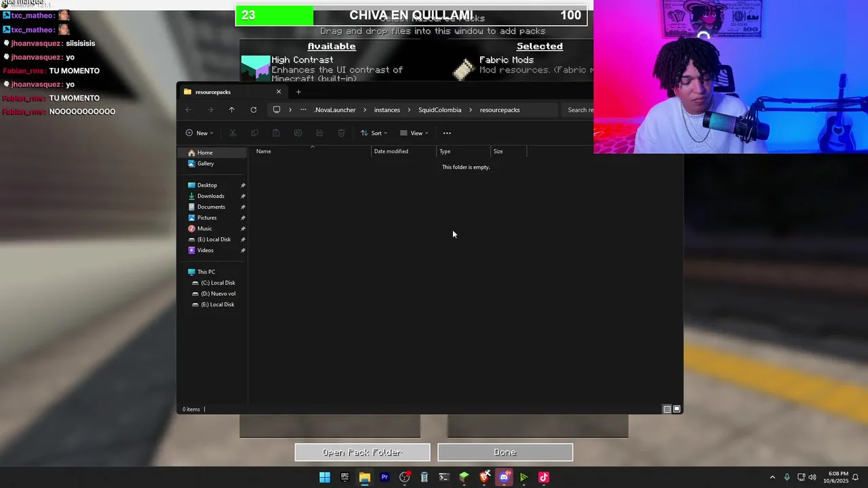The image size is (868, 488).
Task: Open the New item dropdown
Action: [199, 133]
